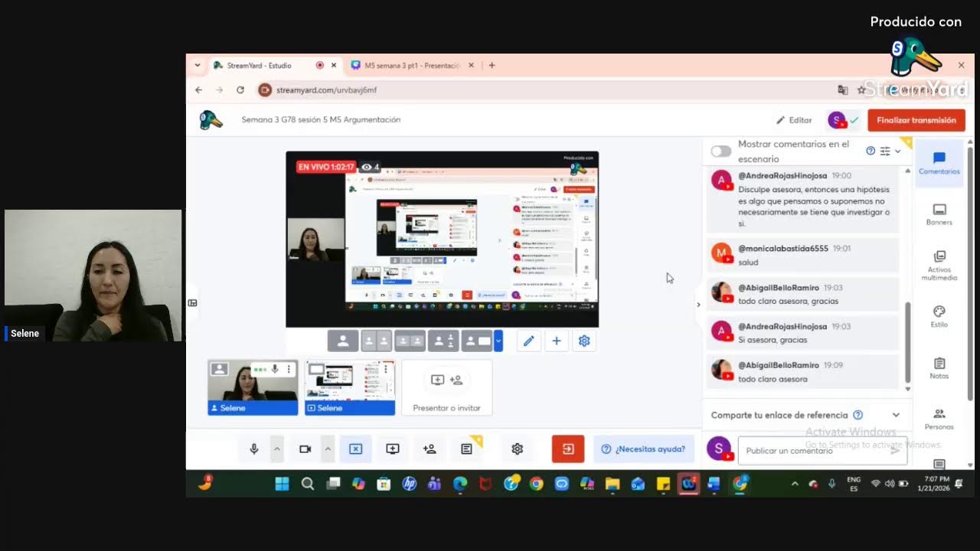Open the YouTube destination avatar S
This screenshot has width=980, height=551.
click(836, 120)
